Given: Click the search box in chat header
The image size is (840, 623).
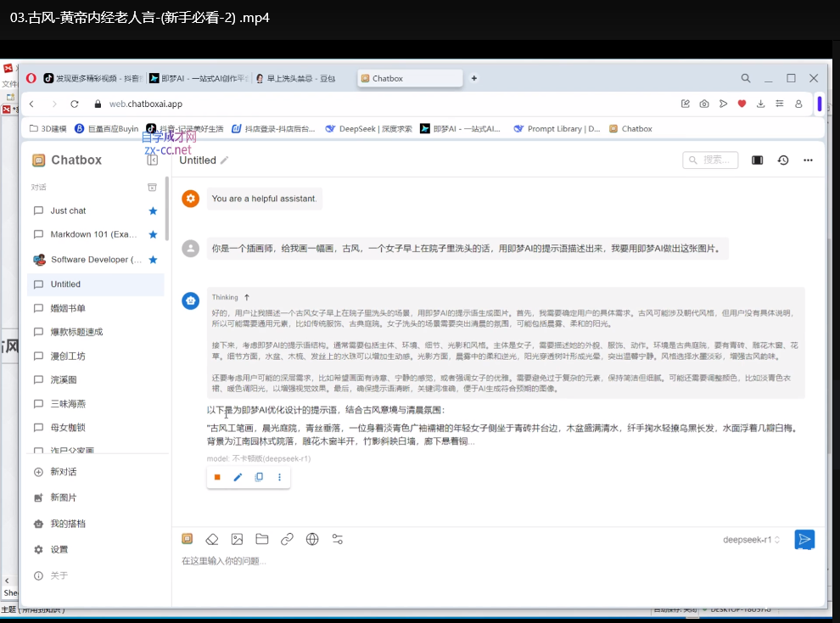Looking at the screenshot, I should click(x=710, y=160).
